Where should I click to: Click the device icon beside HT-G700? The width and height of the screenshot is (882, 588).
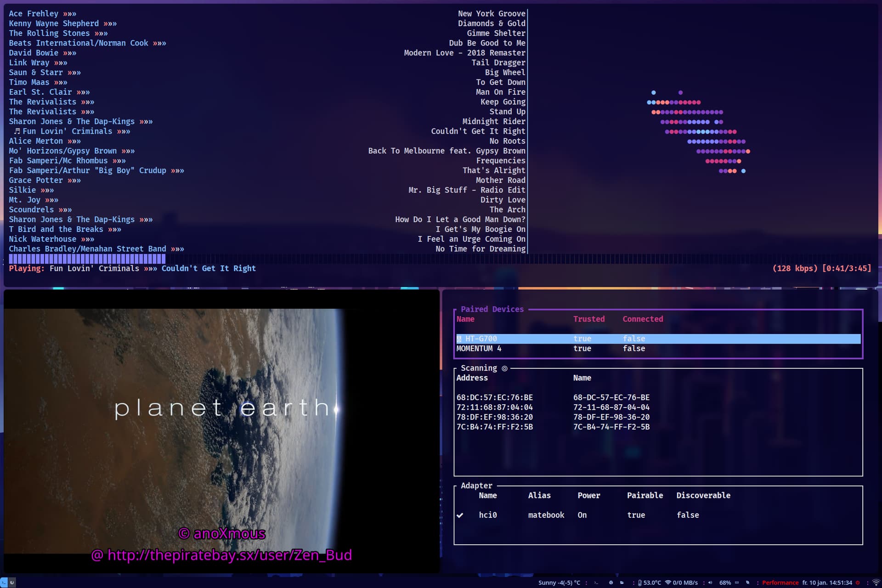pos(459,339)
